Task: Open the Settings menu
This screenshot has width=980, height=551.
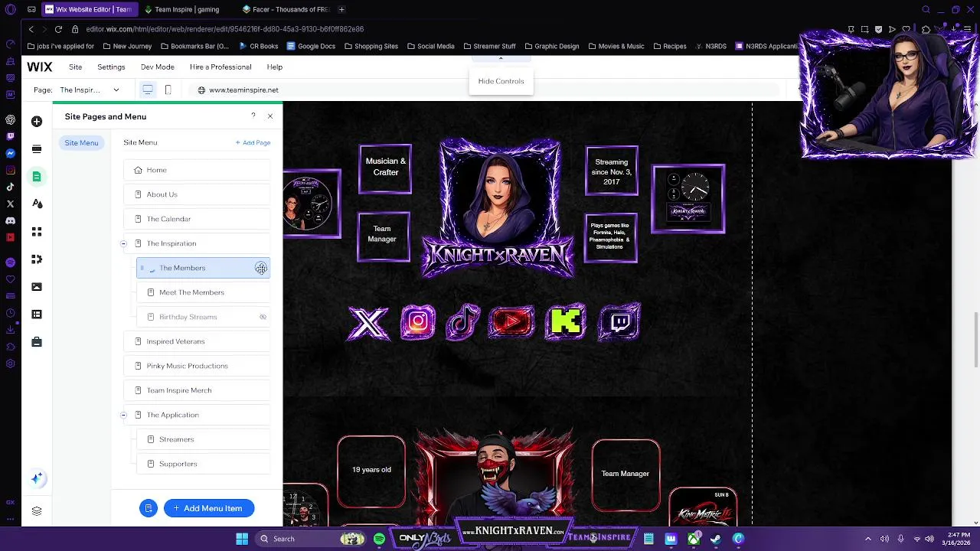Action: click(111, 67)
